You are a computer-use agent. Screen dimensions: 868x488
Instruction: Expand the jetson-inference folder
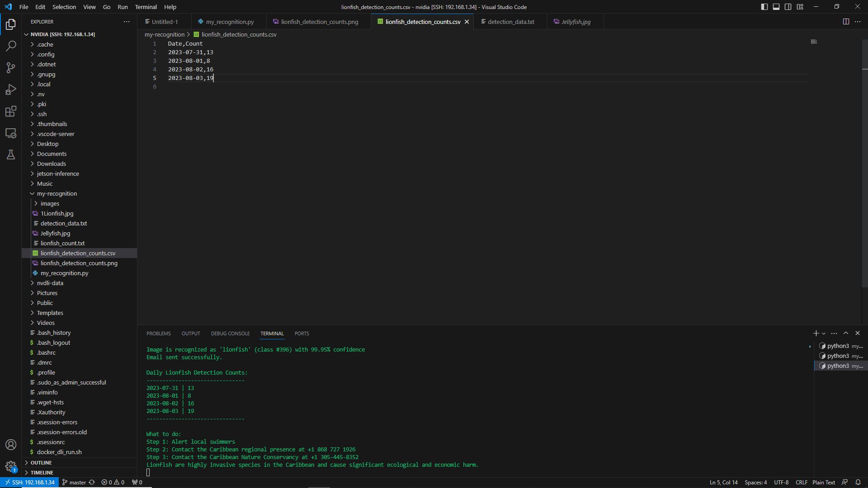tap(79, 174)
